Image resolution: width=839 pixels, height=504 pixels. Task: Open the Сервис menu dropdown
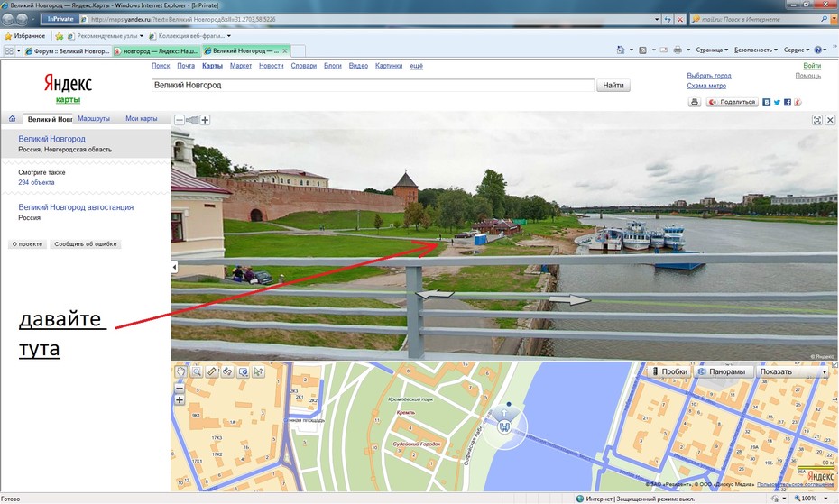pyautogui.click(x=797, y=50)
